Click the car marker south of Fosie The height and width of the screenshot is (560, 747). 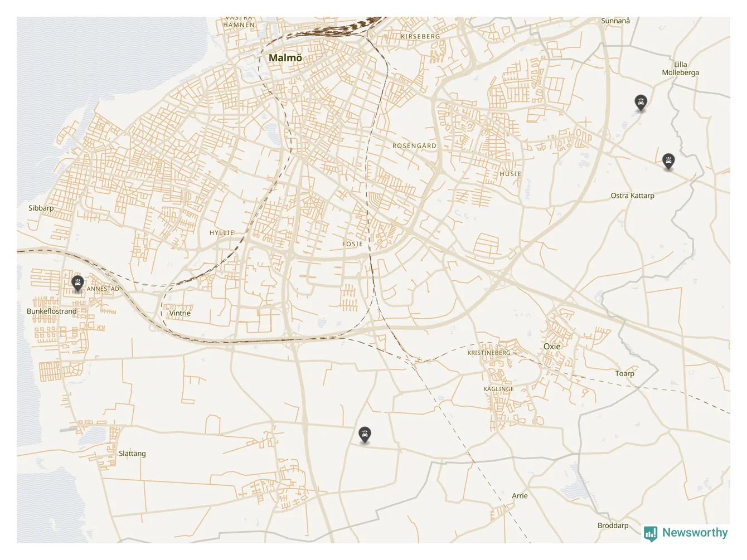(365, 435)
